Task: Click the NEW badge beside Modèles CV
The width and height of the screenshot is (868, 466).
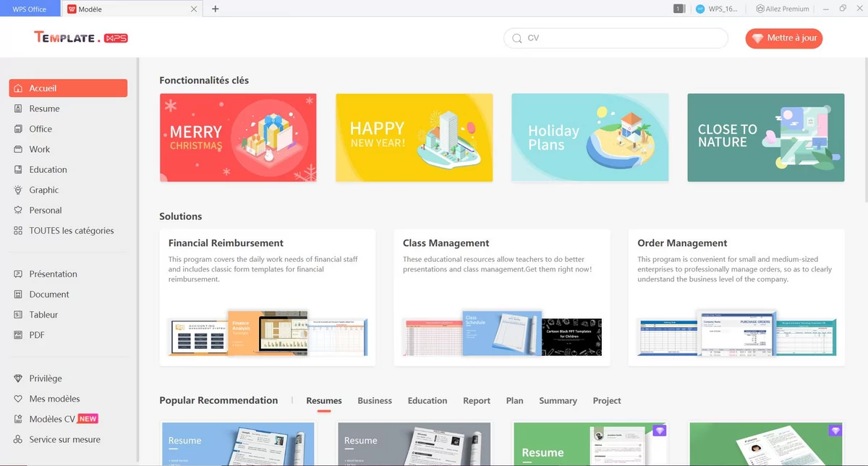Action: [88, 419]
